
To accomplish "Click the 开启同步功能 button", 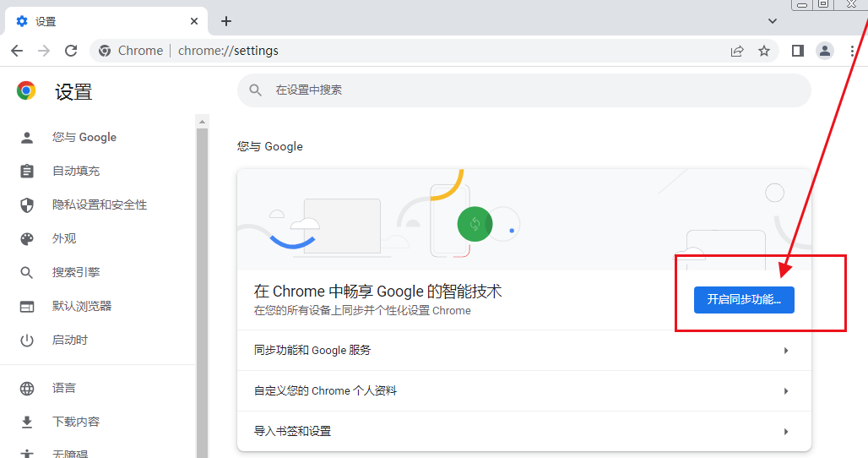I will tap(744, 300).
